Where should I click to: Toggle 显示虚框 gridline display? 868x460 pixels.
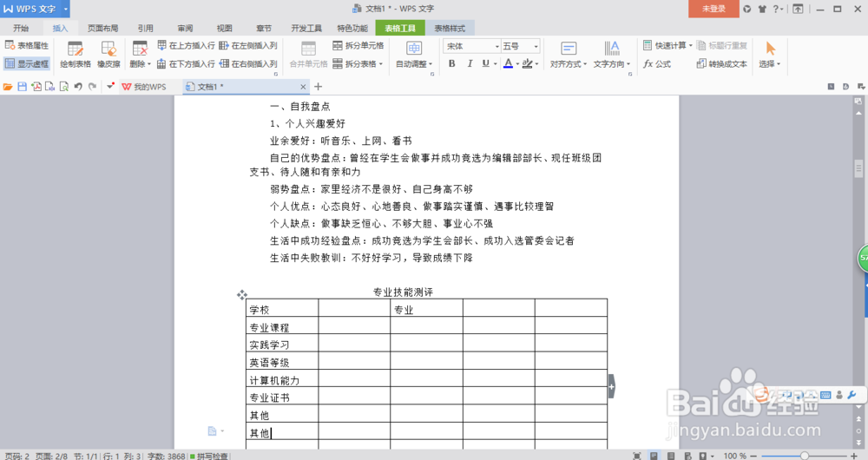click(x=27, y=63)
